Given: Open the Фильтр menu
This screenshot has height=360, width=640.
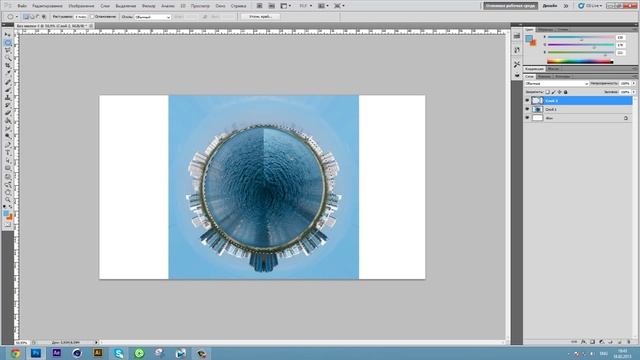Looking at the screenshot, I should [x=149, y=6].
